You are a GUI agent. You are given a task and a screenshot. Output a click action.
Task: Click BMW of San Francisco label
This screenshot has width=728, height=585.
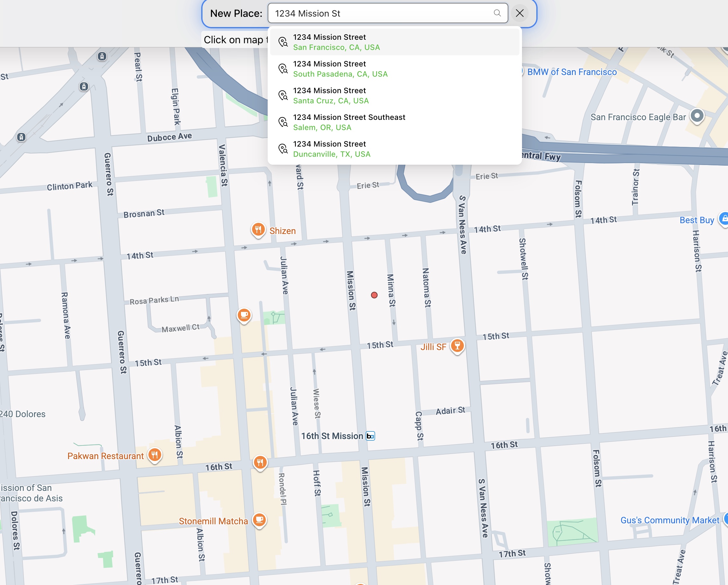pyautogui.click(x=572, y=72)
